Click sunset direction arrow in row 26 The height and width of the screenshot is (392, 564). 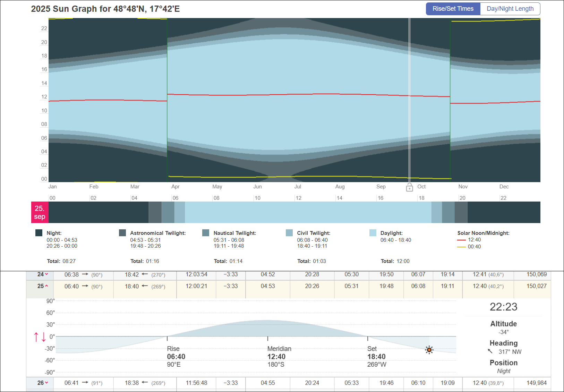click(x=145, y=383)
